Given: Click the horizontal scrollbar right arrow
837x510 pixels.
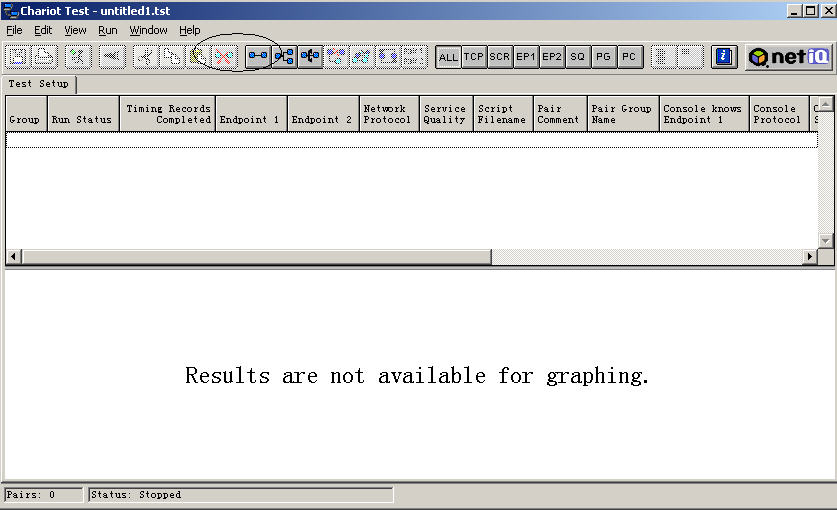Looking at the screenshot, I should coord(811,257).
